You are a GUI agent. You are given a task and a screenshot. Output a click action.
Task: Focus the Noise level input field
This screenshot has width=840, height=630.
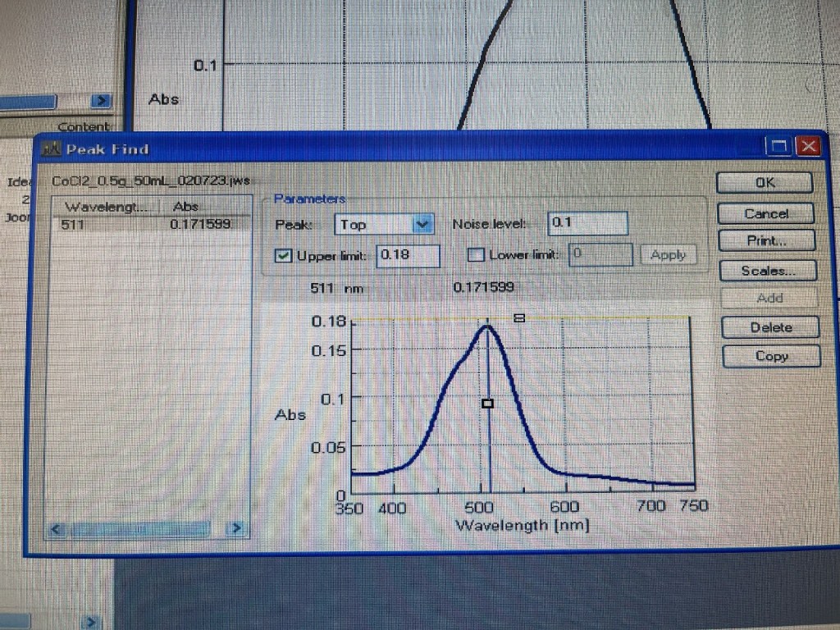point(587,223)
